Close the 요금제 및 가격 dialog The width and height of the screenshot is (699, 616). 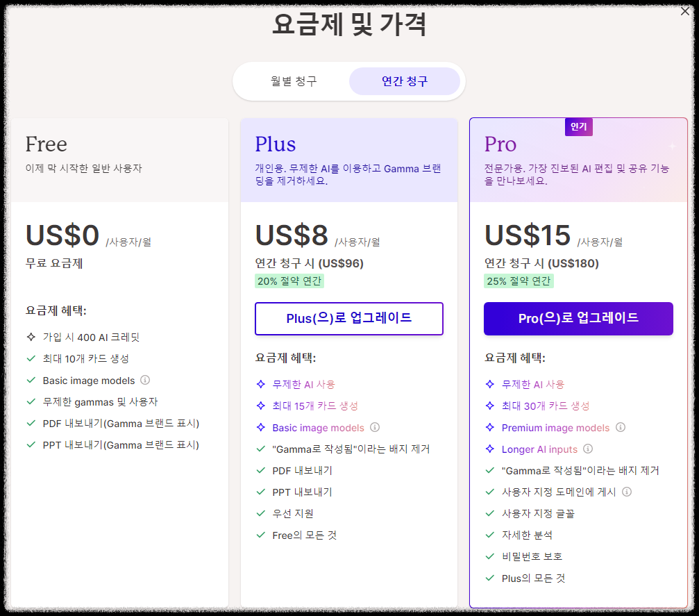click(x=684, y=11)
